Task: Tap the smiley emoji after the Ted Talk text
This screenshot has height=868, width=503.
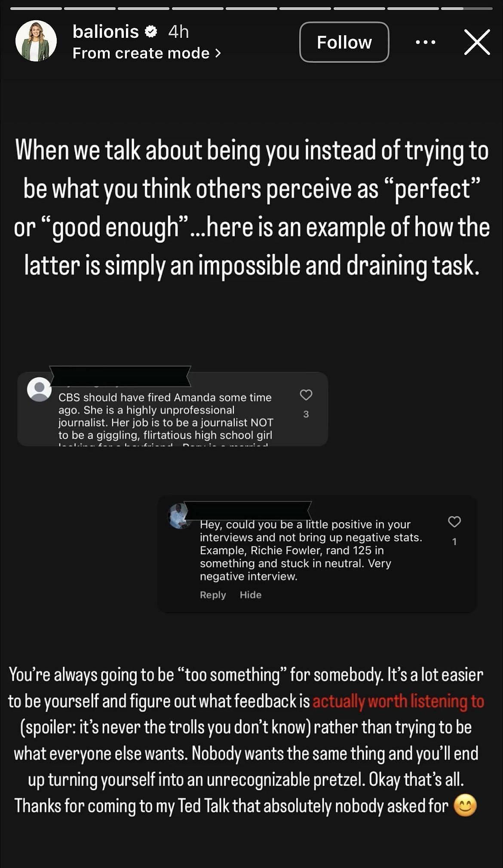Action: (x=465, y=806)
